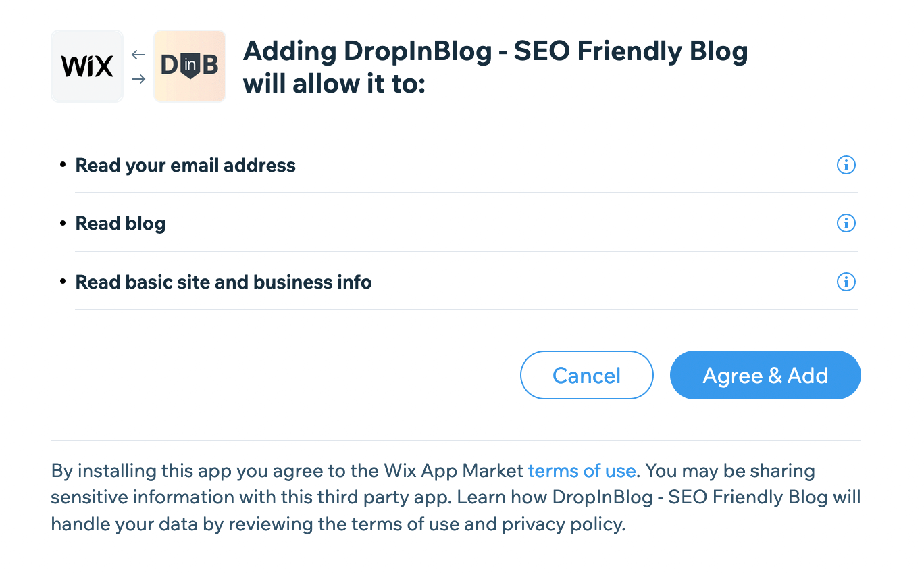Click the left arrow between the app logos
Screen dimensions: 924x573
[x=138, y=53]
